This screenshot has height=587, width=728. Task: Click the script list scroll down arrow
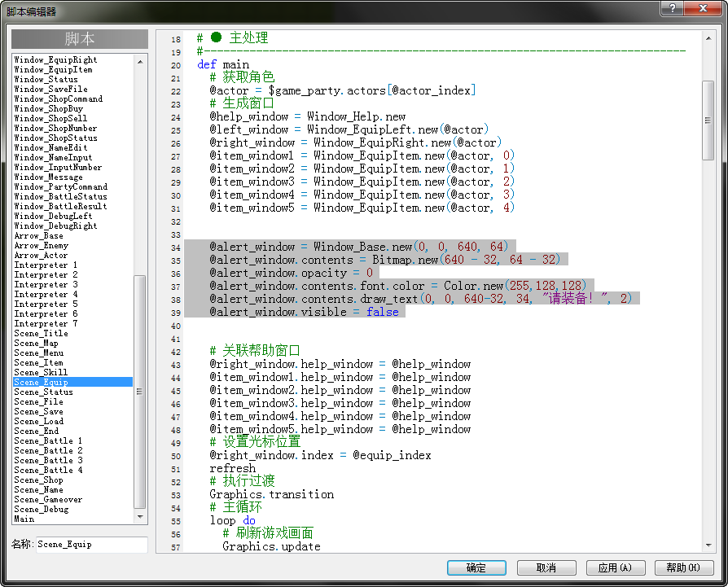coord(140,517)
